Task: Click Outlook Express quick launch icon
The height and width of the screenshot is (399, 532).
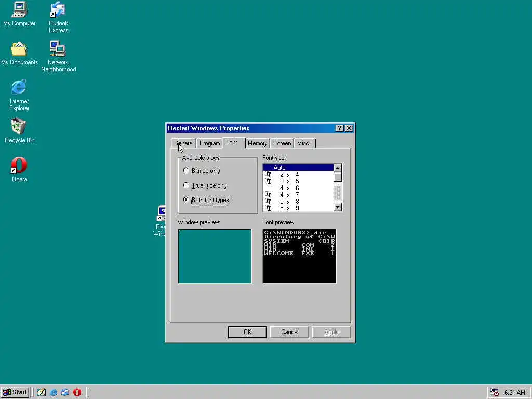Action: pos(65,392)
